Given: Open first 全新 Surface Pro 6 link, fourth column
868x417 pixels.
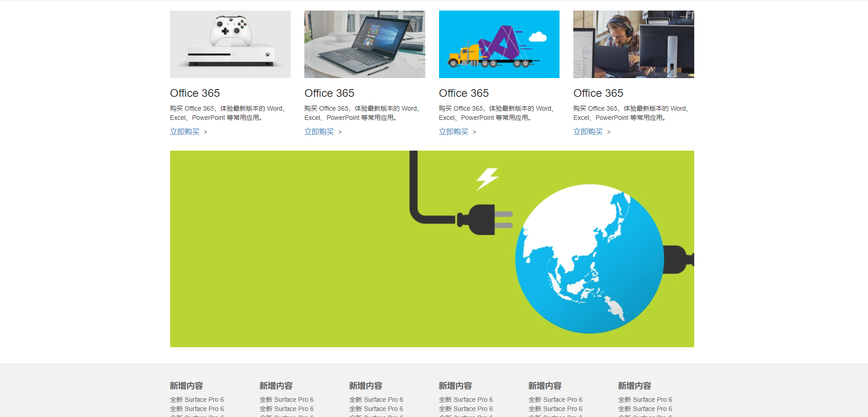Looking at the screenshot, I should point(466,400).
